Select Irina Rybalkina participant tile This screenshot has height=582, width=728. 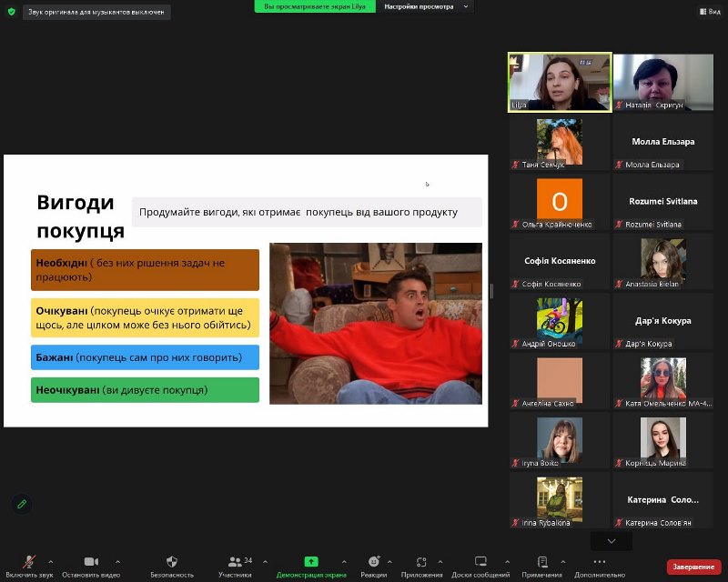(560, 500)
